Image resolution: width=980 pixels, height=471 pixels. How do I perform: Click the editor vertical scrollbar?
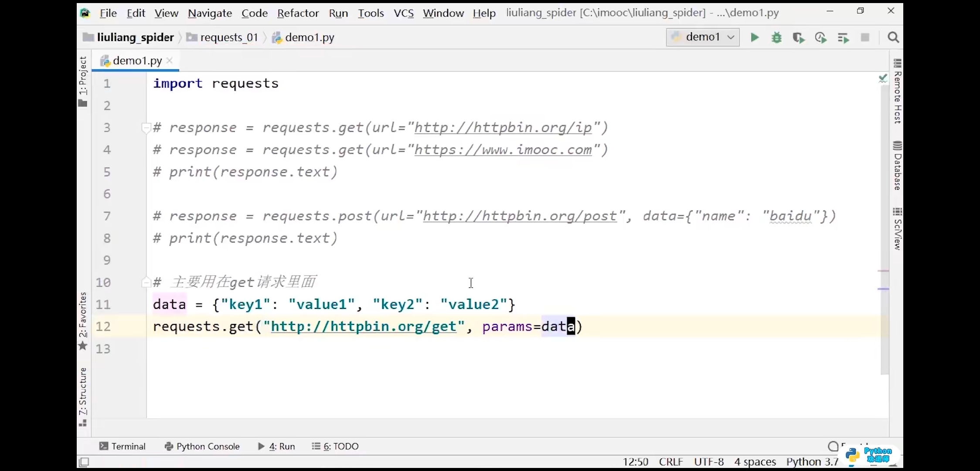(884, 218)
